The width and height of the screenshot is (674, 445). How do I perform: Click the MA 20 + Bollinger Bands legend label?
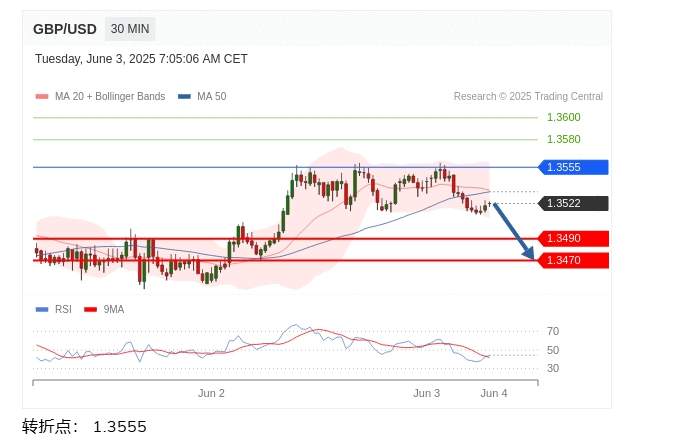[x=110, y=96]
